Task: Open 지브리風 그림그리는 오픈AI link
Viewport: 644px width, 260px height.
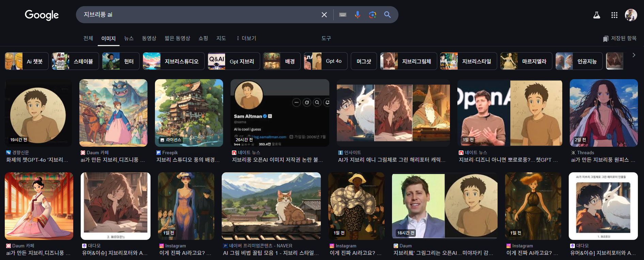Action: pyautogui.click(x=443, y=253)
